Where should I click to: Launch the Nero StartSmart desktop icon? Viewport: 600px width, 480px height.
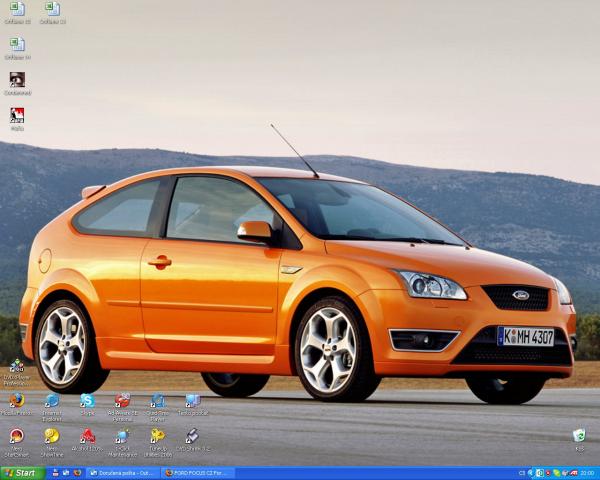17,436
